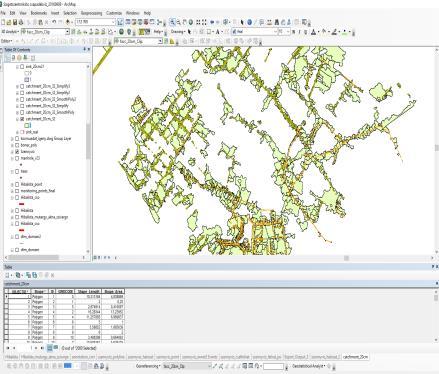Open the Selection menu
Image resolution: width=439 pixels, height=374 pixels.
point(70,13)
